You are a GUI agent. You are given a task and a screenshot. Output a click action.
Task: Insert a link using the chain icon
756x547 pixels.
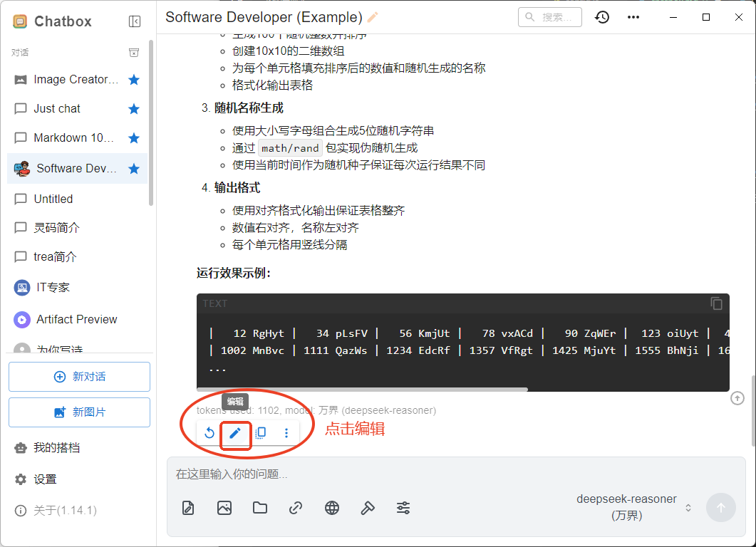coord(296,508)
